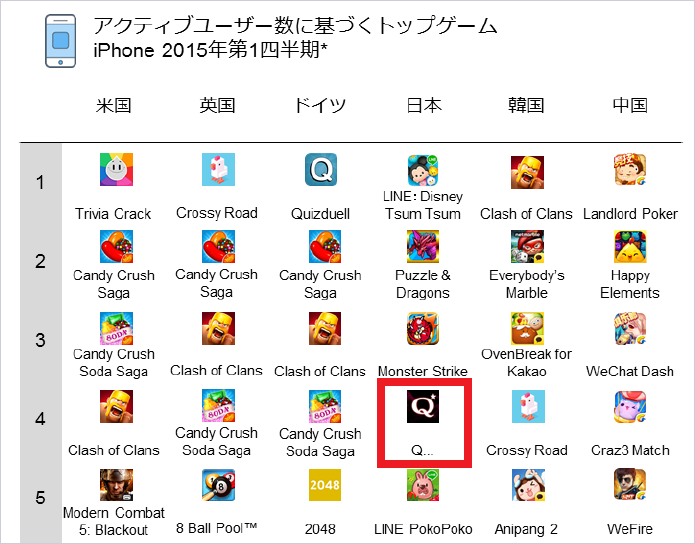Click the Puzzle & Dragons icon
The width and height of the screenshot is (695, 544).
(x=423, y=247)
